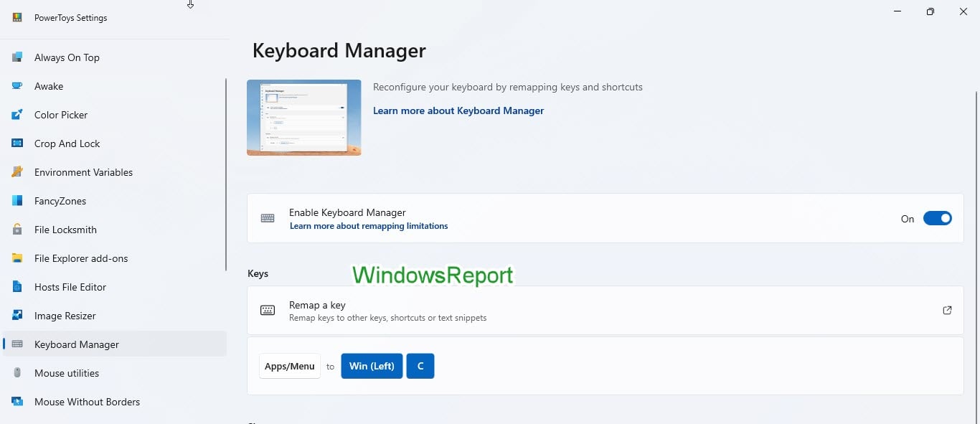Go to Image Resizer settings
This screenshot has height=424, width=980.
(x=115, y=316)
